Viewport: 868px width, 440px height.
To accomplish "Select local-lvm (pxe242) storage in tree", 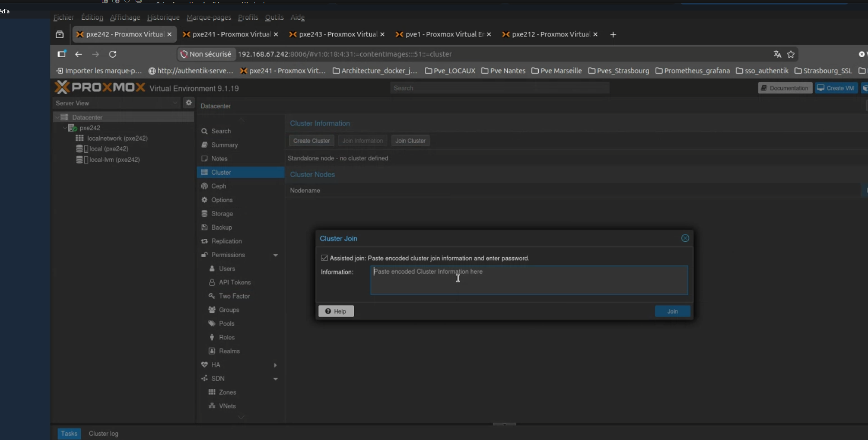I will click(x=114, y=160).
